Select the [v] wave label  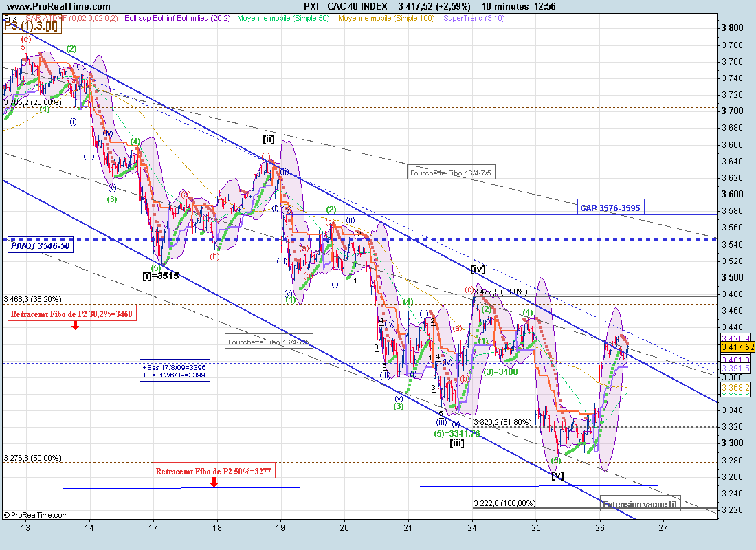click(557, 476)
